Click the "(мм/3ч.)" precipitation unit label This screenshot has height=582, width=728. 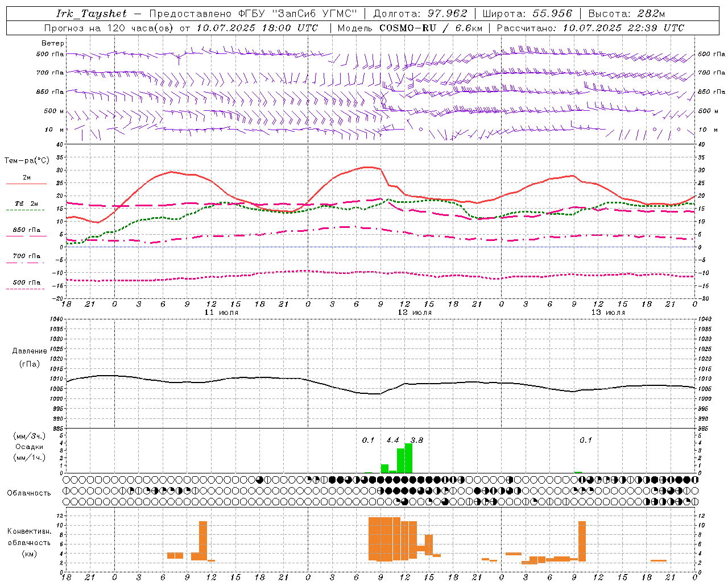[30, 436]
